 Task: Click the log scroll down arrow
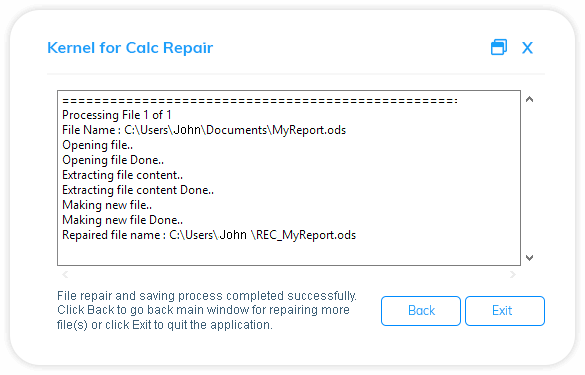tap(529, 257)
